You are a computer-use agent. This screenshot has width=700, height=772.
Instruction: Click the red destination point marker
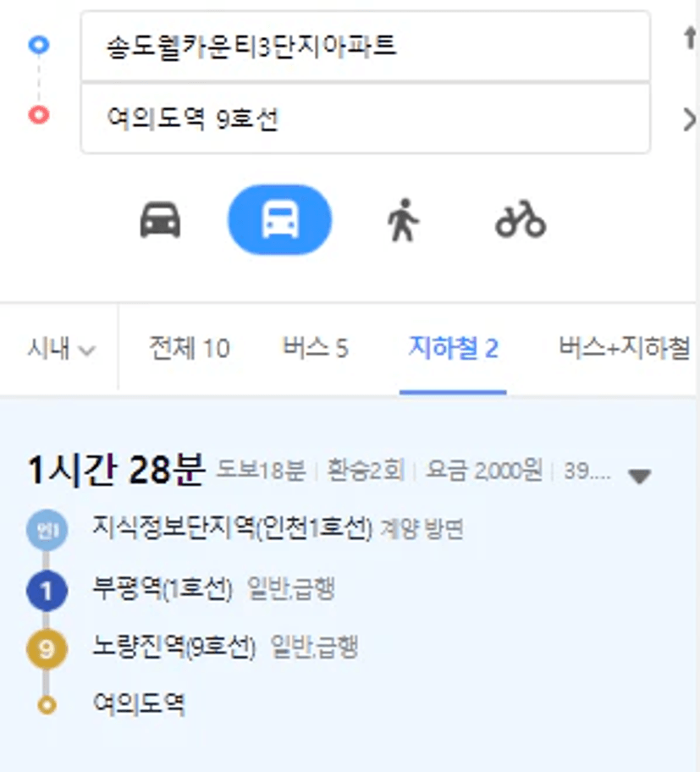[x=39, y=115]
